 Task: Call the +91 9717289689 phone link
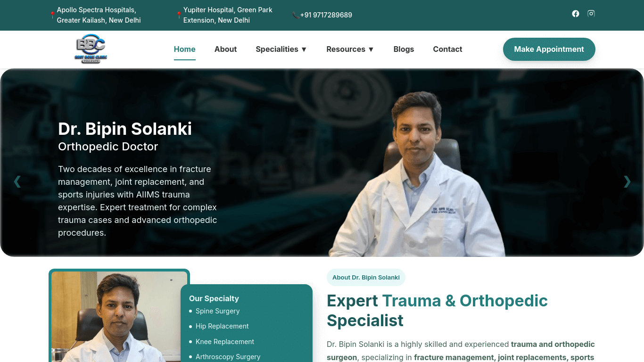coord(326,15)
